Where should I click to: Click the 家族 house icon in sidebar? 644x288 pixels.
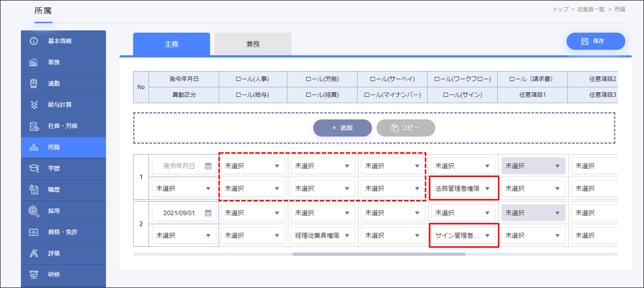click(33, 62)
